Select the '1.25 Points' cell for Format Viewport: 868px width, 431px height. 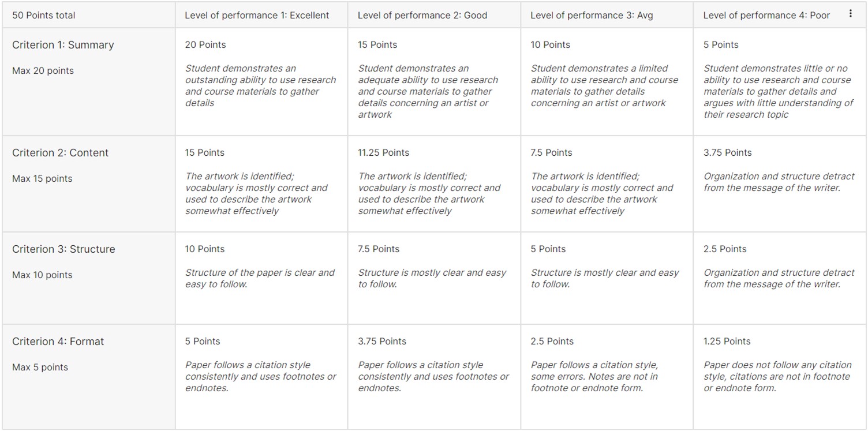coord(726,341)
